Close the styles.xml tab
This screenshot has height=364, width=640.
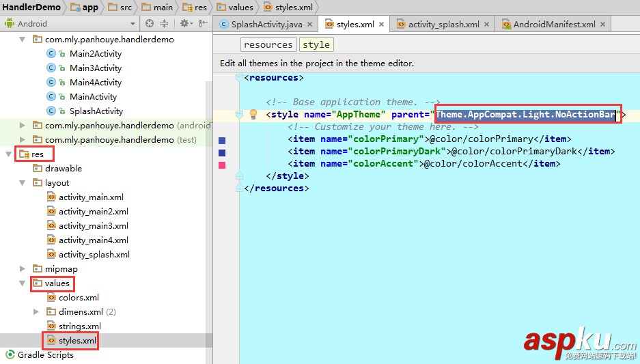pos(381,24)
